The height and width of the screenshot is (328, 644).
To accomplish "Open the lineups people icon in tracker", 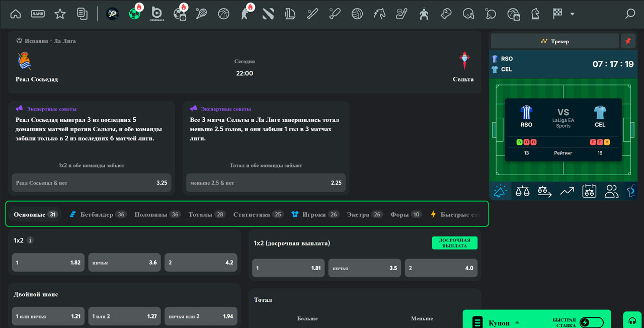I will click(611, 191).
